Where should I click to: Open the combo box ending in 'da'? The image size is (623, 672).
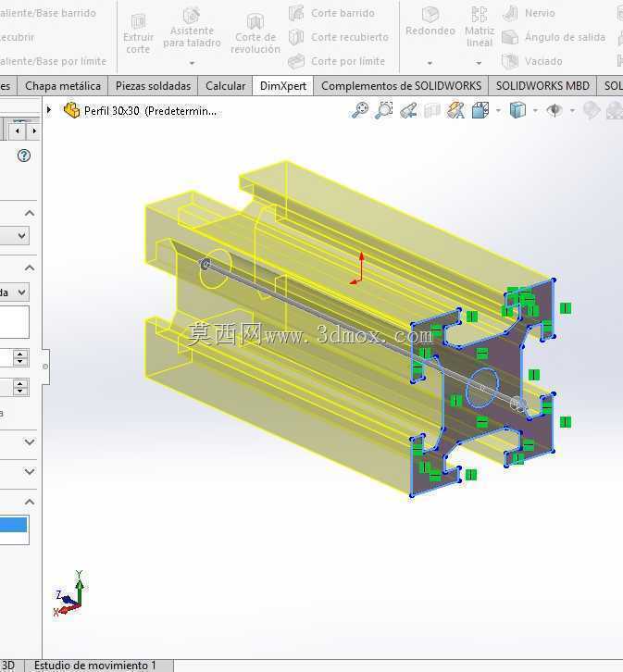15,292
